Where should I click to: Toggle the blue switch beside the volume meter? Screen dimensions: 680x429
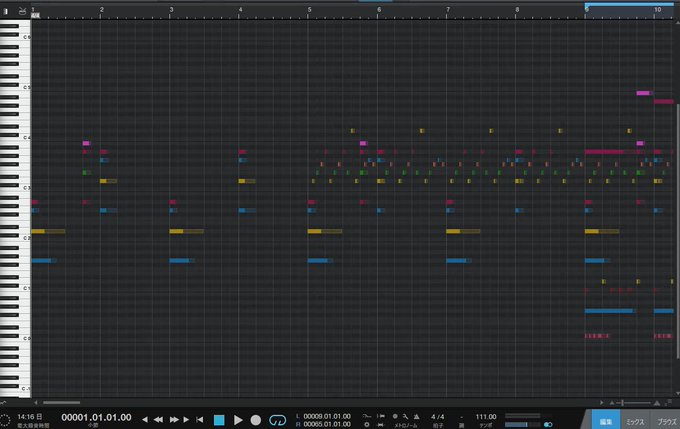click(548, 424)
